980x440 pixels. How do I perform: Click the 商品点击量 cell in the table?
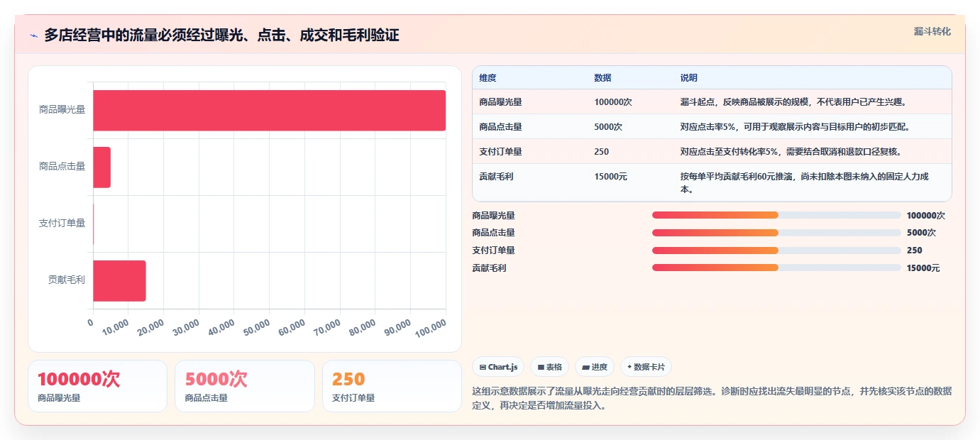point(500,127)
